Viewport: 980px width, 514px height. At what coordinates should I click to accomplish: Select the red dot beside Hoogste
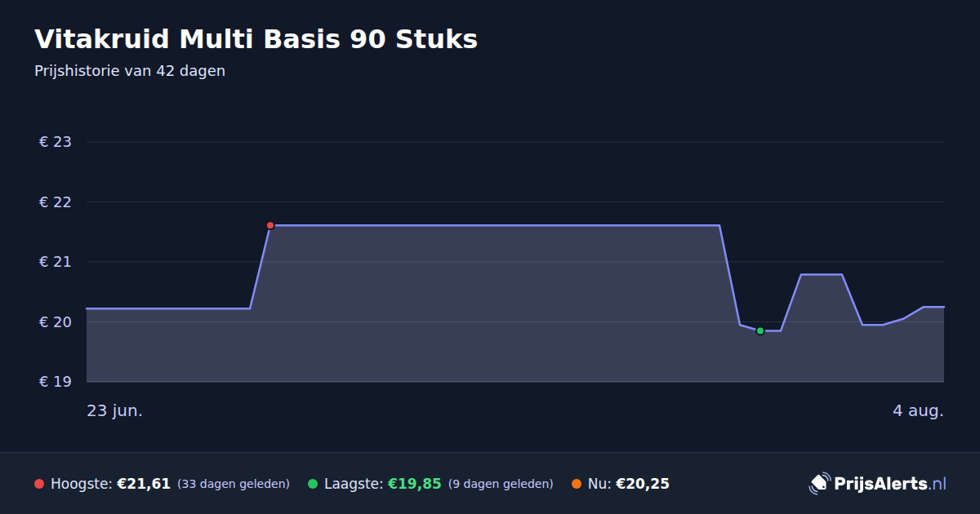[x=39, y=484]
